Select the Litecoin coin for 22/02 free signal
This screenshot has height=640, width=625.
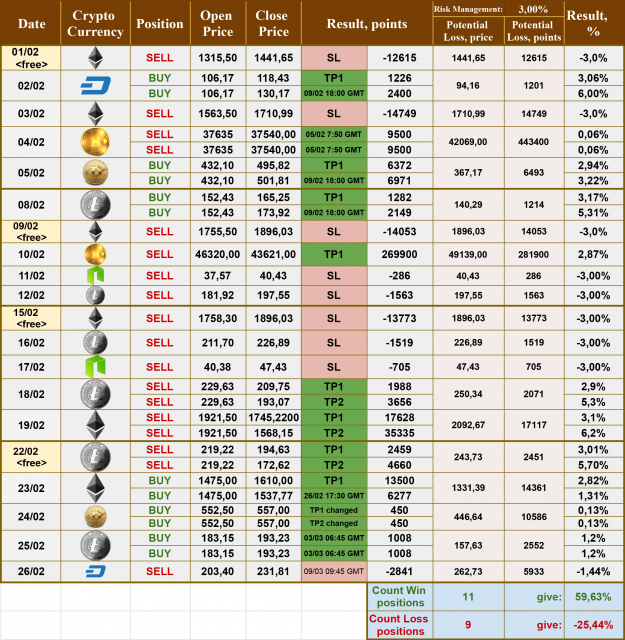(96, 457)
